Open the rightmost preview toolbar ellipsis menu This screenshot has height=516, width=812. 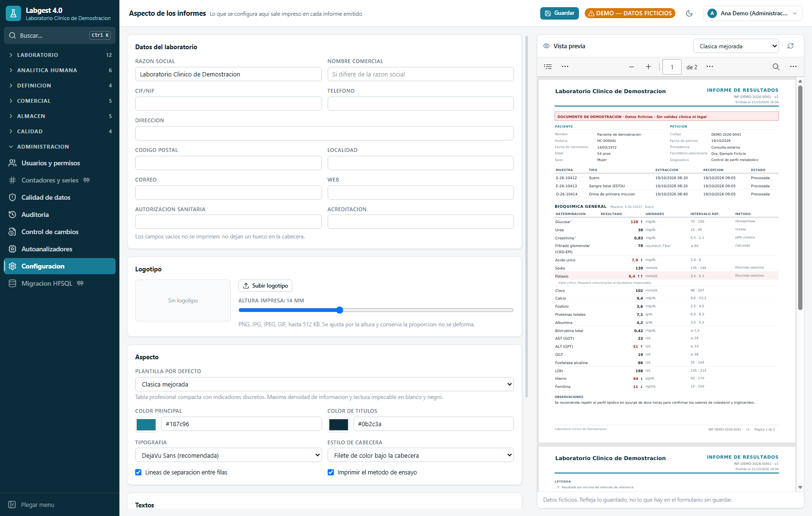click(x=793, y=66)
